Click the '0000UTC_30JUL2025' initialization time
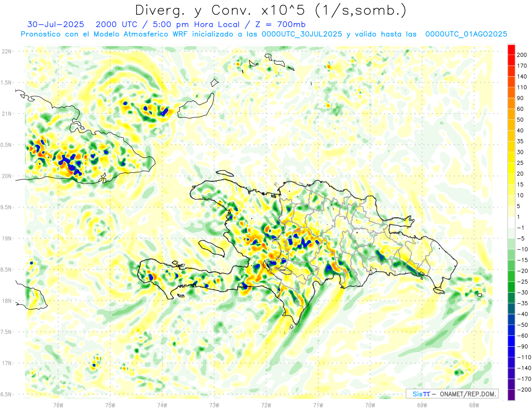532x411 pixels. pos(302,34)
